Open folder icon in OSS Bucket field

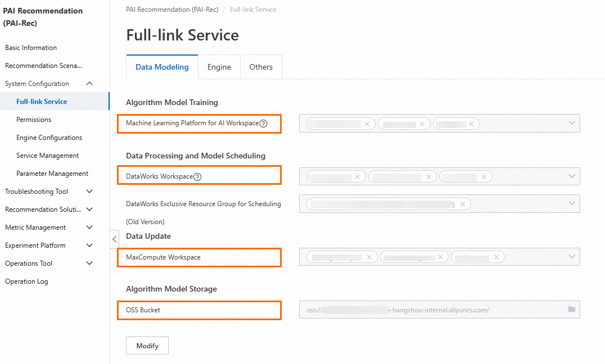pos(572,309)
